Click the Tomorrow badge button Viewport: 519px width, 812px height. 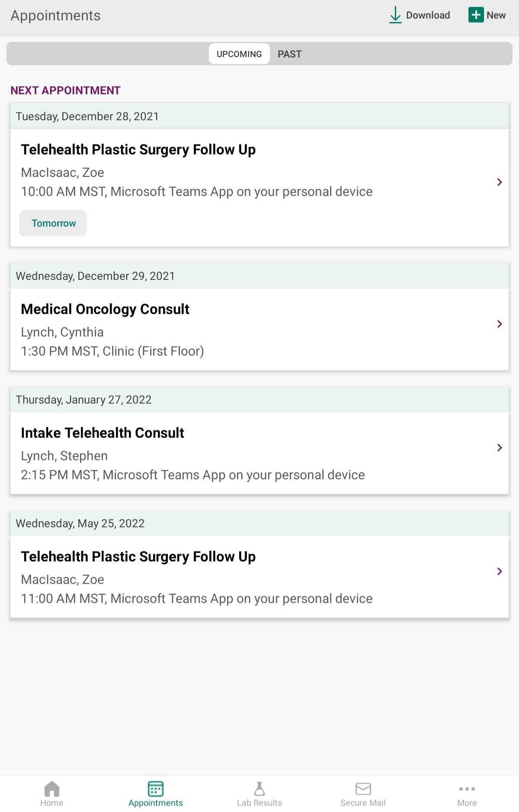point(54,223)
